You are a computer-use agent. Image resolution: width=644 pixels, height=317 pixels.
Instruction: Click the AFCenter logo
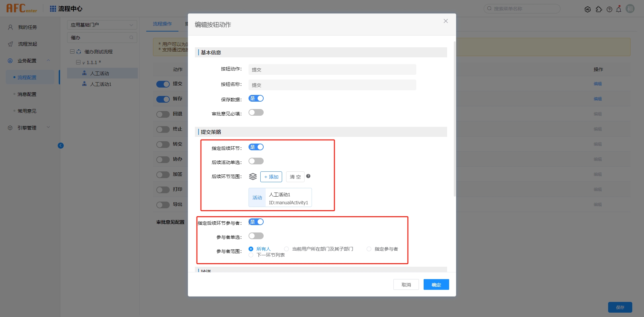[x=22, y=8]
